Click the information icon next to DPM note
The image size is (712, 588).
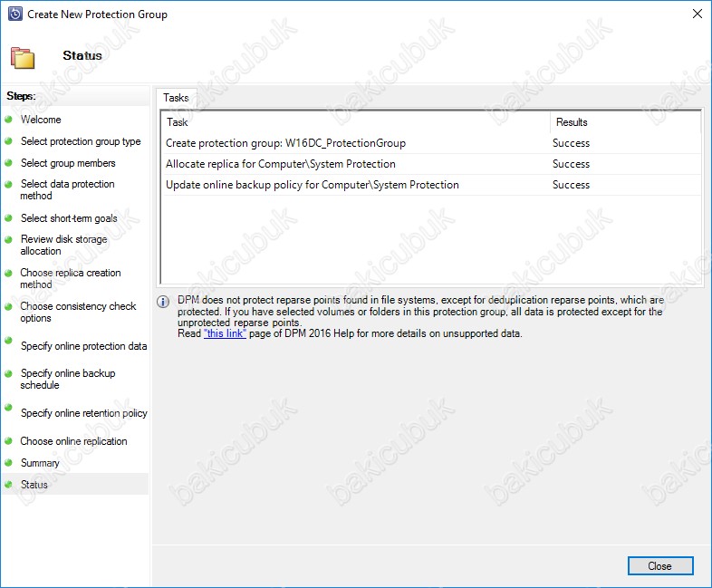click(163, 302)
